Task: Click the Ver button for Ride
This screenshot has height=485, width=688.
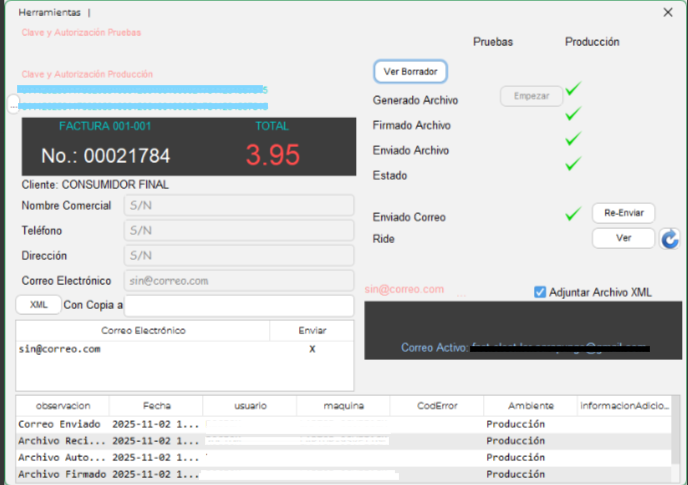Action: coord(623,239)
